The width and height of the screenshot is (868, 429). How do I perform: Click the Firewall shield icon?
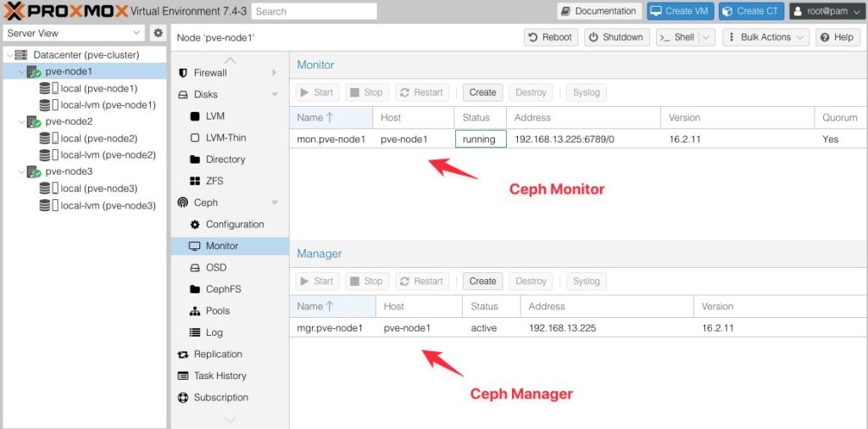pyautogui.click(x=183, y=73)
